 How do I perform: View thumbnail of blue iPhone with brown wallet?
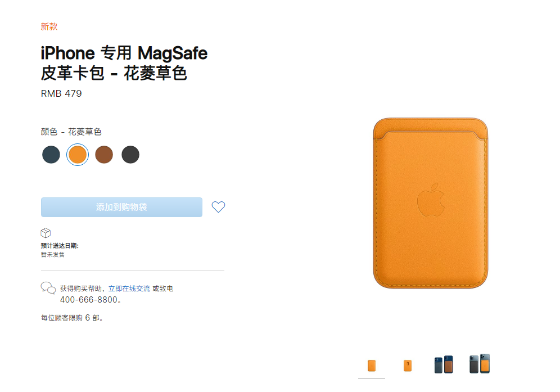[444, 364]
